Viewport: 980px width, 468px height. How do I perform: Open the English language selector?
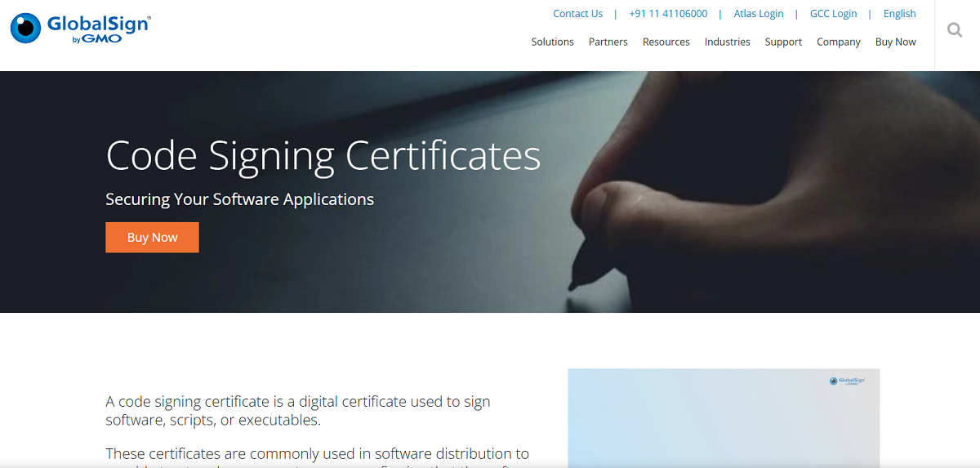coord(899,14)
